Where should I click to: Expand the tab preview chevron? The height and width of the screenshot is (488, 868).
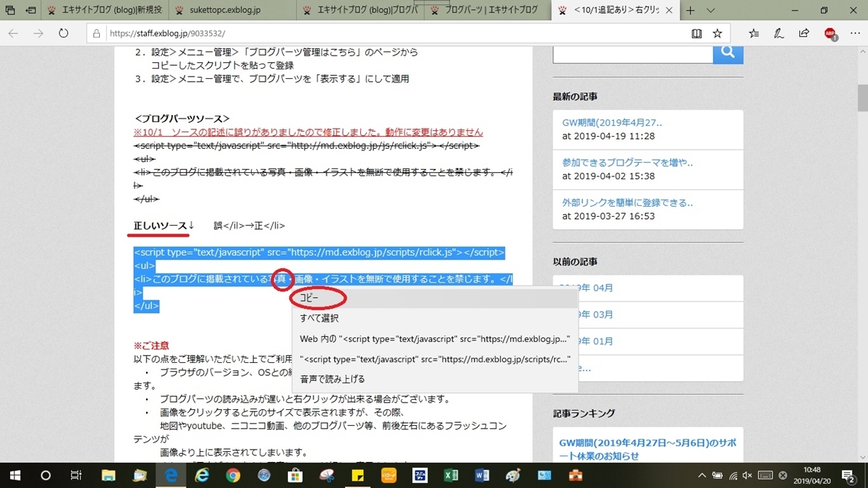pos(711,10)
